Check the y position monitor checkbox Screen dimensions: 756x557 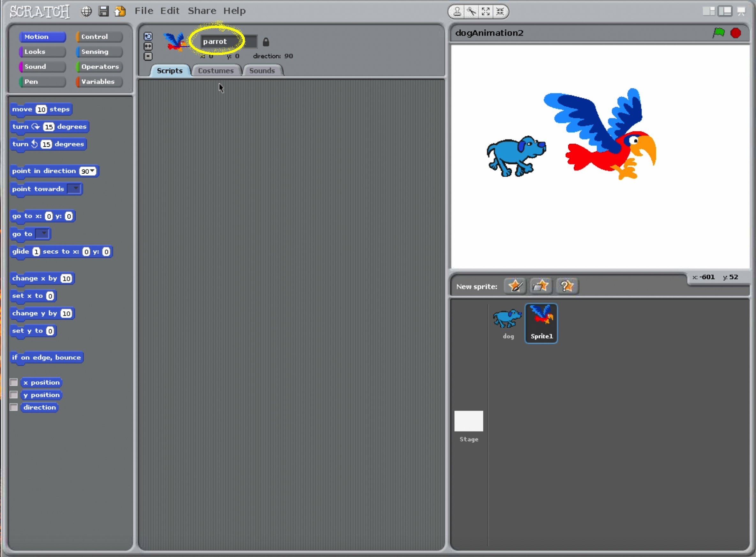point(13,394)
